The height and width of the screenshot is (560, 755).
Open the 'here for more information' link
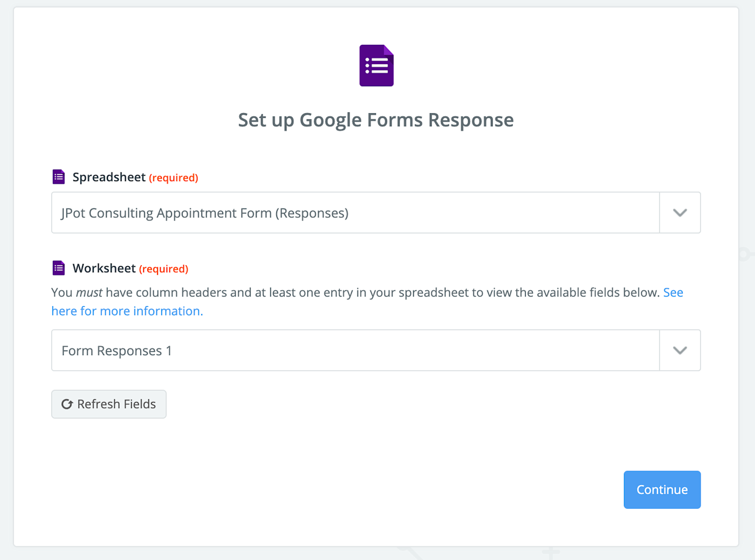pyautogui.click(x=127, y=311)
